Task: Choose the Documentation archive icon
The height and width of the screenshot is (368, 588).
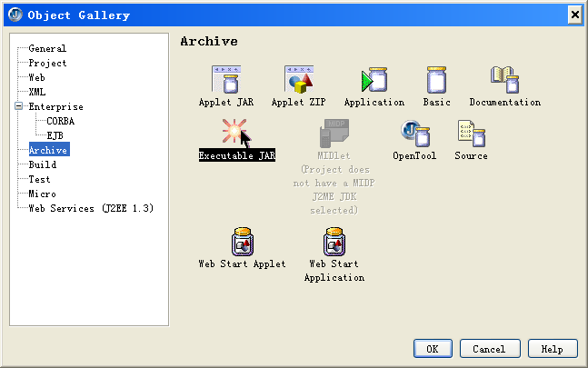Action: [x=504, y=79]
